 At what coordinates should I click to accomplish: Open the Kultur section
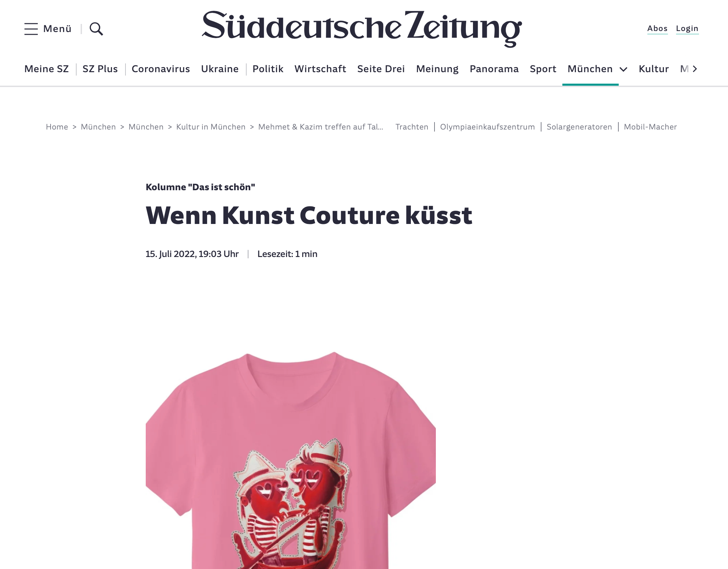(x=653, y=69)
